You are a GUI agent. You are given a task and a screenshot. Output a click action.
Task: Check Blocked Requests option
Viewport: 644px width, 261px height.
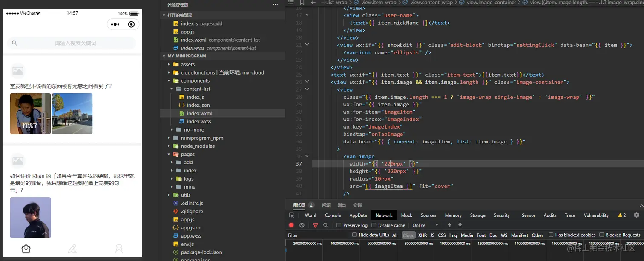coord(602,235)
